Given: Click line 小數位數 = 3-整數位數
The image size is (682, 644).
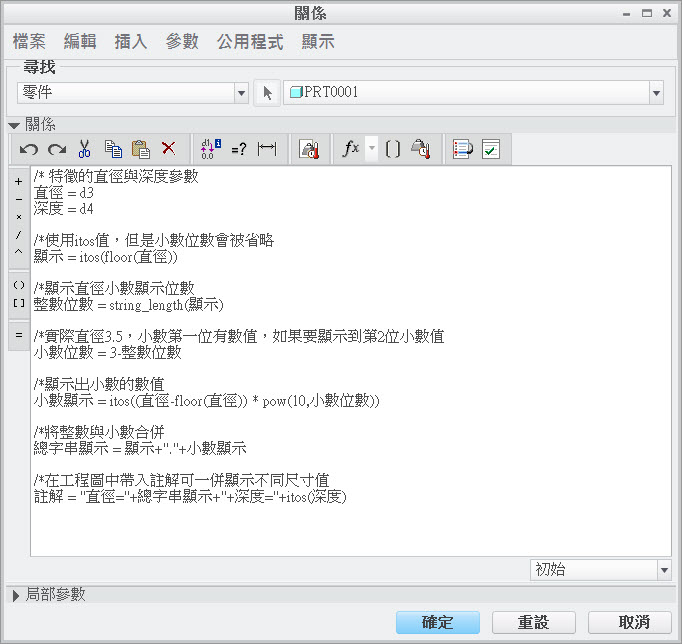Looking at the screenshot, I should tap(107, 353).
